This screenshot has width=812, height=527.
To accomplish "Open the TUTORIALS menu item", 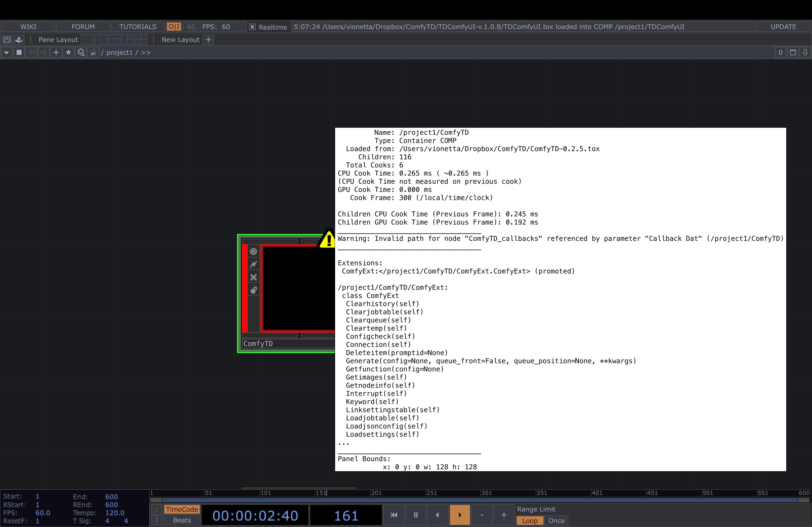I will pyautogui.click(x=138, y=27).
